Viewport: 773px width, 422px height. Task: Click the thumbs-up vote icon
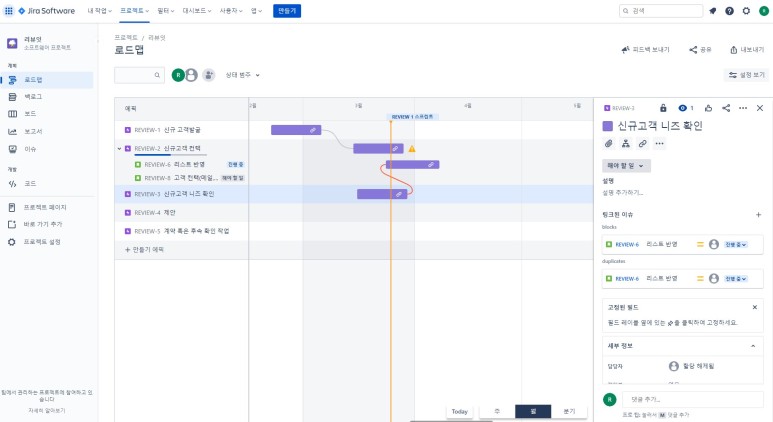[x=708, y=107]
